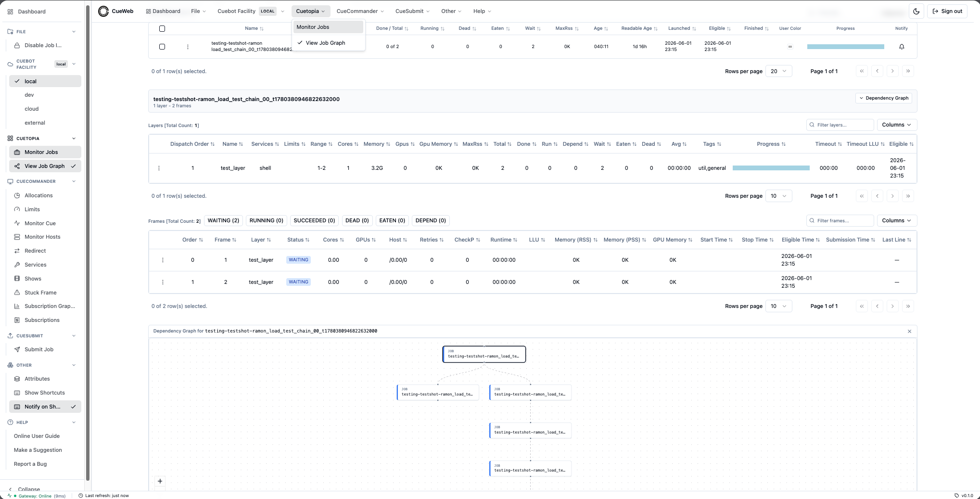Go to first page of jobs table

[862, 71]
